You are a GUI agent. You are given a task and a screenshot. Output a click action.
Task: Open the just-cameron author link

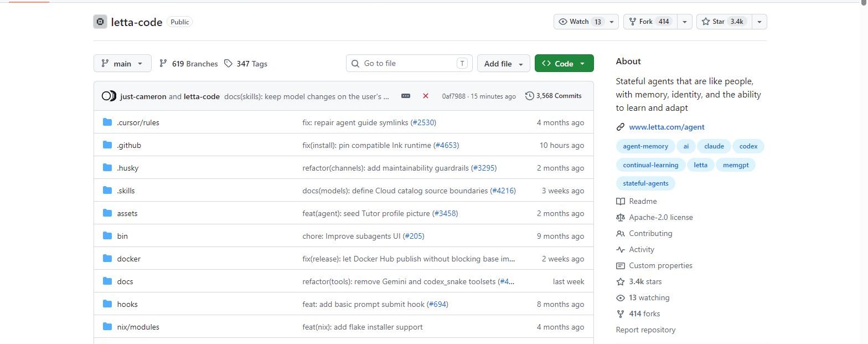click(143, 96)
